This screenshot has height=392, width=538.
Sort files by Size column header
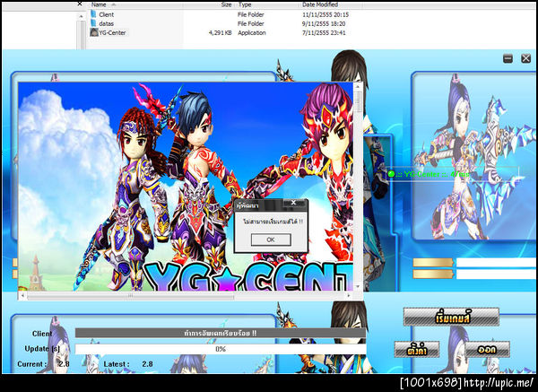click(x=226, y=4)
